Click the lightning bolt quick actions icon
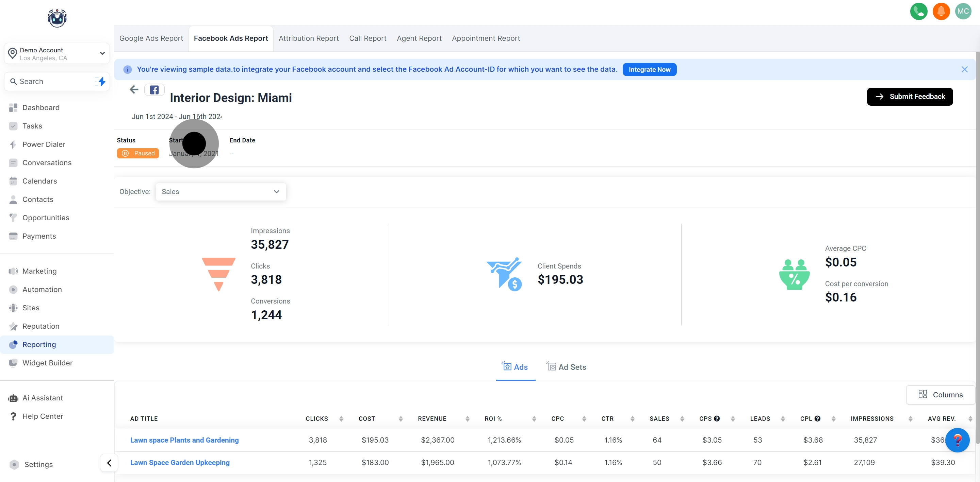The image size is (980, 482). click(102, 81)
